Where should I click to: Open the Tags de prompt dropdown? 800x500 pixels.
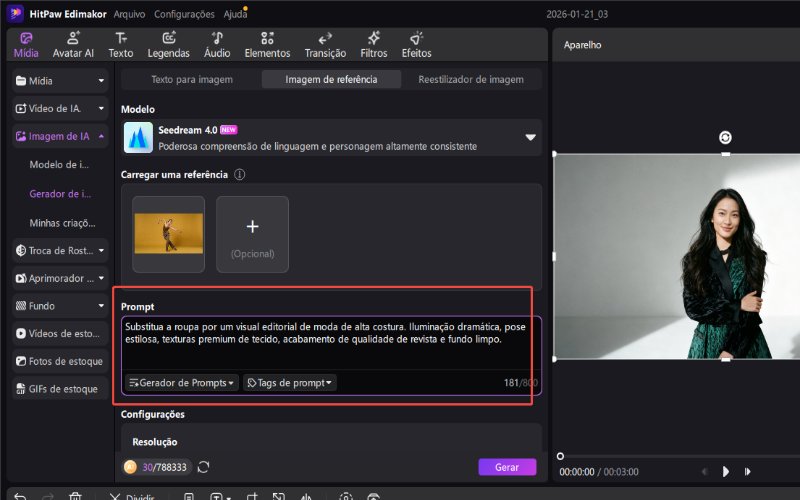tap(290, 383)
